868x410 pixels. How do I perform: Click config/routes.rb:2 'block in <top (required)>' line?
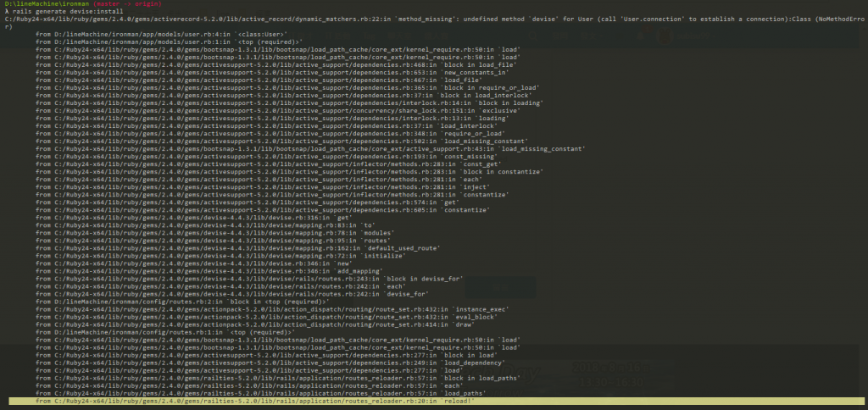click(181, 302)
